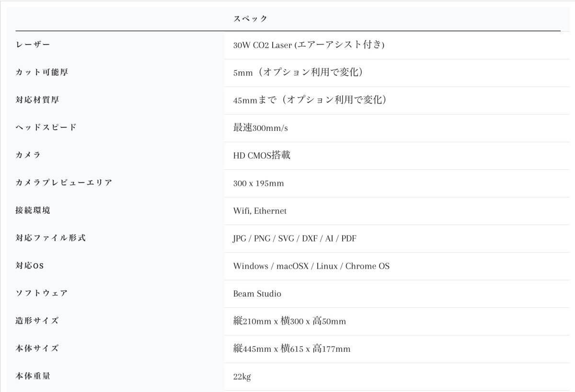Click the 対応ファイル形式 row label
The image size is (575, 392).
point(50,238)
